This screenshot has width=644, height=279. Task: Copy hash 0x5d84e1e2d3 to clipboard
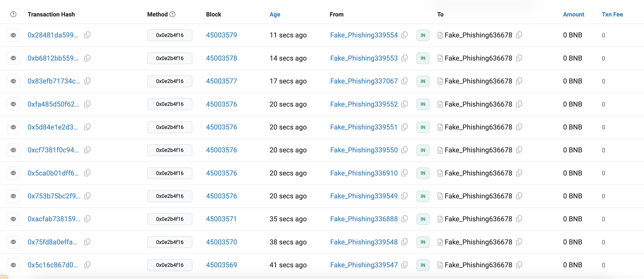tap(87, 127)
